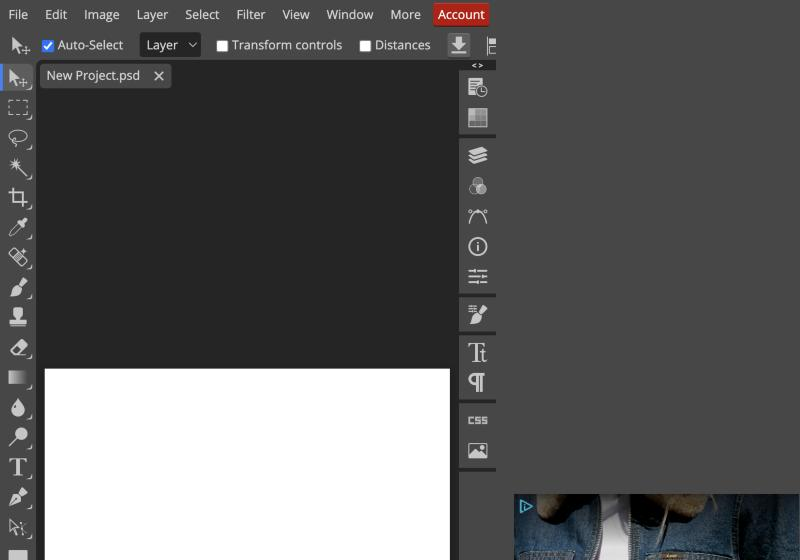Open the File menu

[x=18, y=14]
